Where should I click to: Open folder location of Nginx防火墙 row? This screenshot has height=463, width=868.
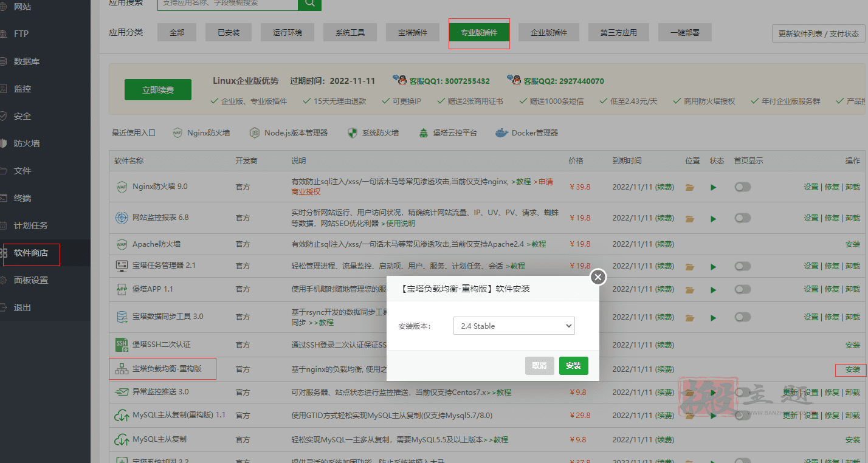(689, 188)
